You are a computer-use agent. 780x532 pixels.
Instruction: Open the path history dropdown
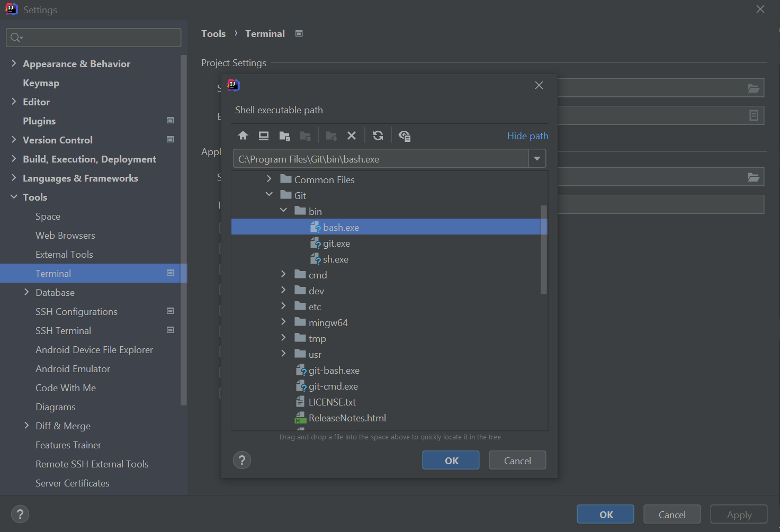[x=536, y=158]
